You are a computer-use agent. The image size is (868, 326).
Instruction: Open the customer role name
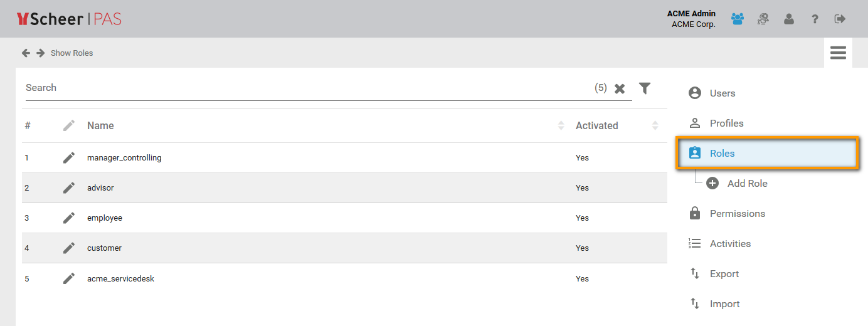pos(104,248)
